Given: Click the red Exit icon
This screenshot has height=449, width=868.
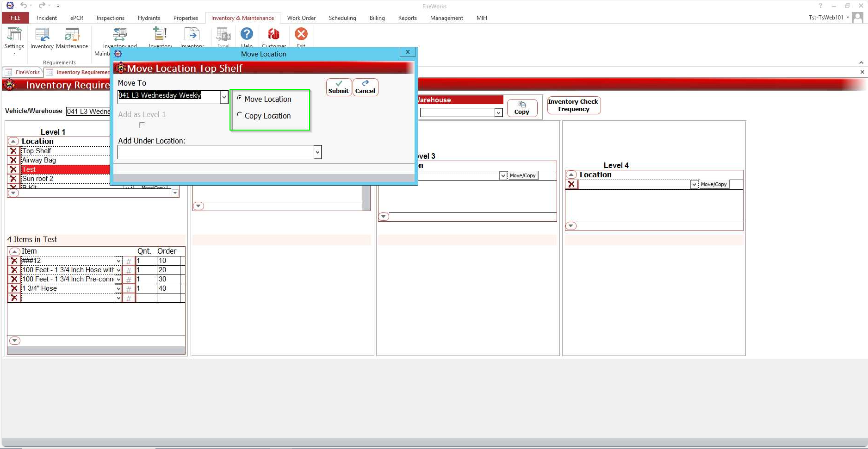Looking at the screenshot, I should 301,35.
